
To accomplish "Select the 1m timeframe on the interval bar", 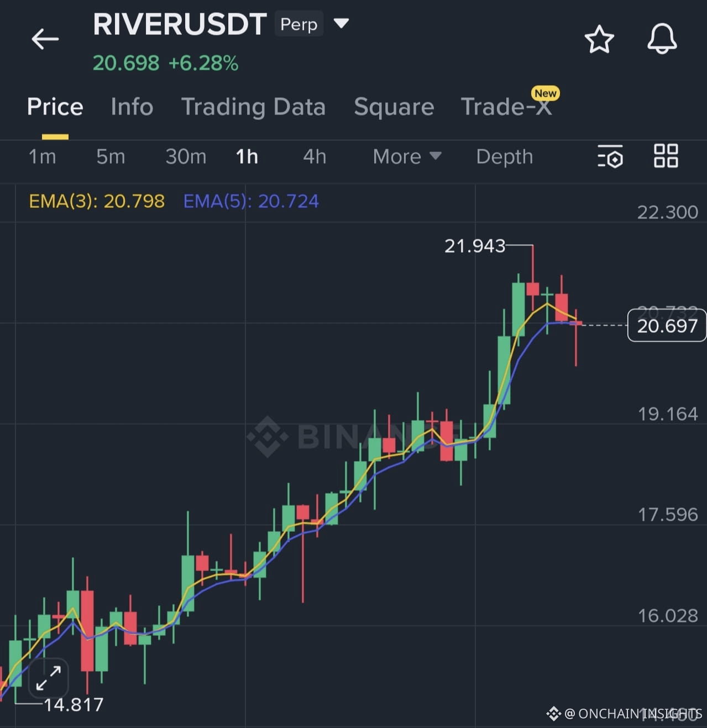I will (x=42, y=157).
